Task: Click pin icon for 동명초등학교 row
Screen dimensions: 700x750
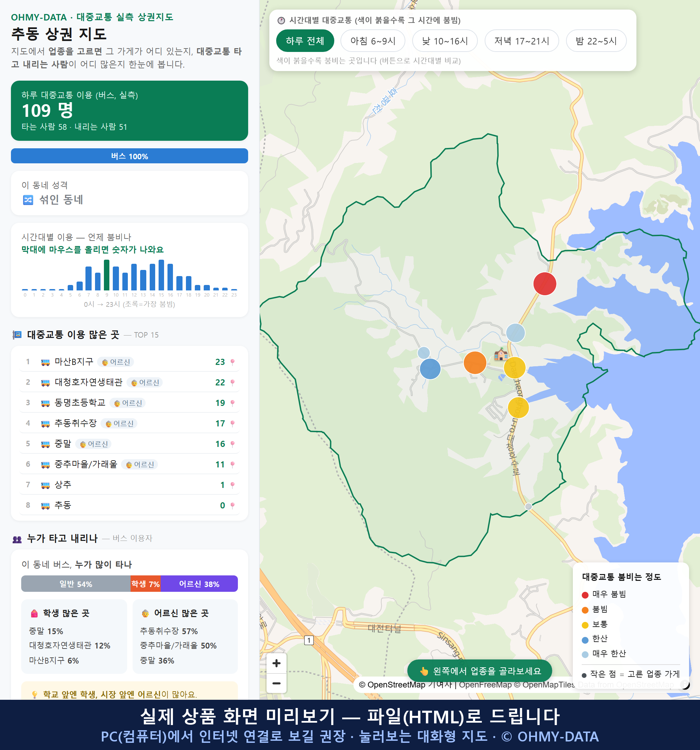Action: (x=232, y=403)
